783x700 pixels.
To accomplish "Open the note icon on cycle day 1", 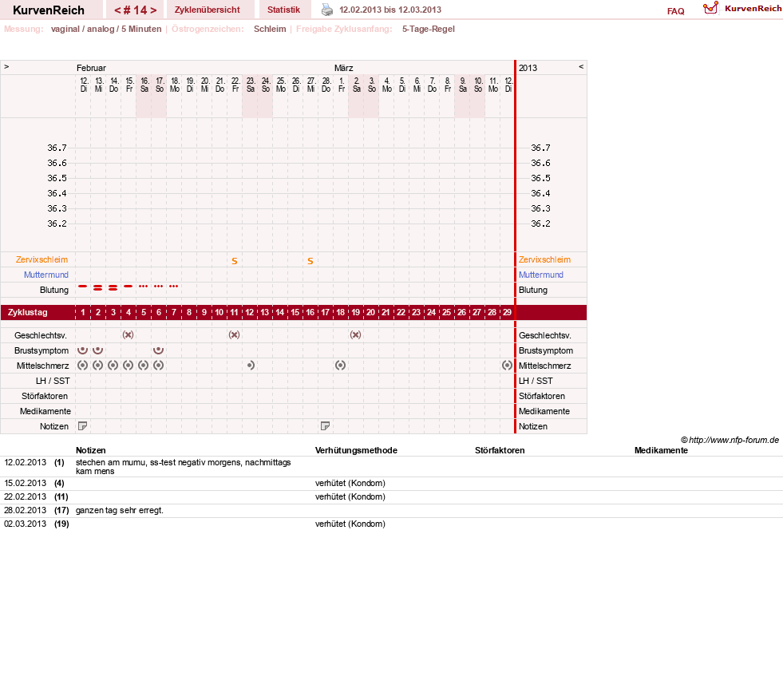I will coord(83,426).
